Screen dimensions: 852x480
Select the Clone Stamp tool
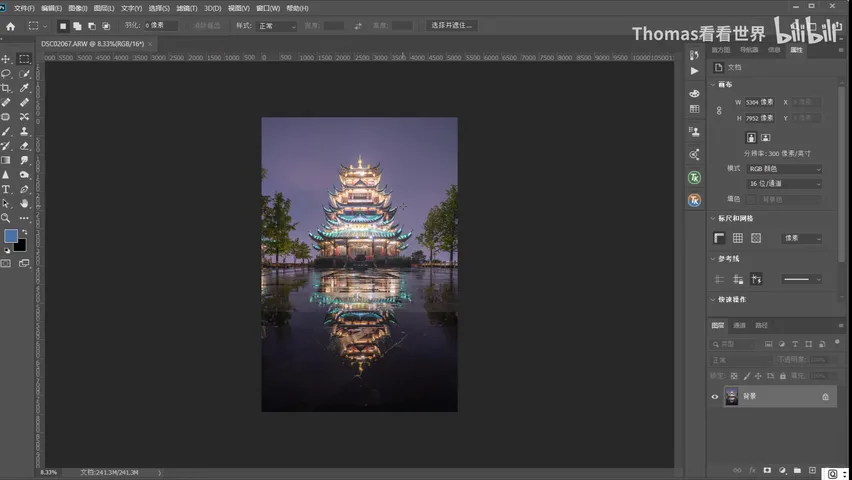click(24, 131)
